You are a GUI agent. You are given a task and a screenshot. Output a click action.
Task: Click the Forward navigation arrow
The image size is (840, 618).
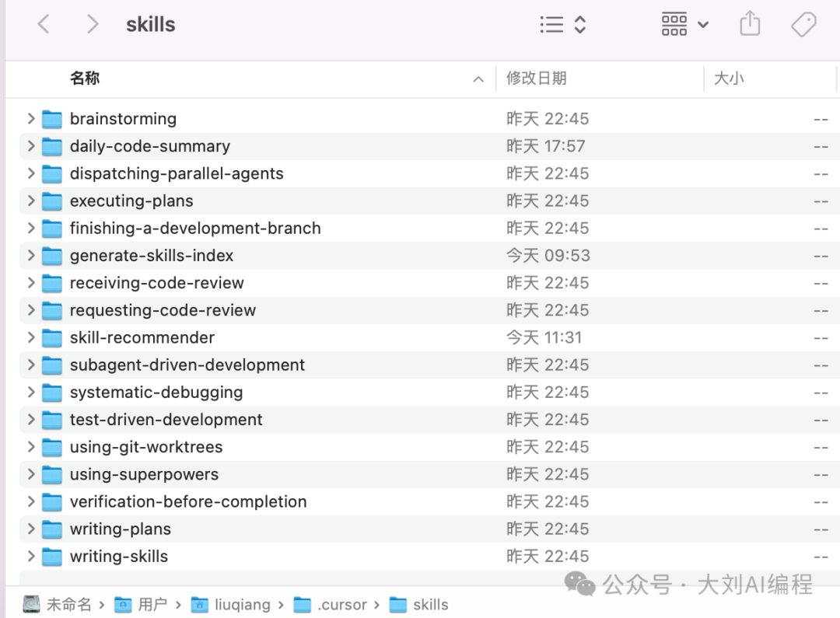(x=93, y=25)
